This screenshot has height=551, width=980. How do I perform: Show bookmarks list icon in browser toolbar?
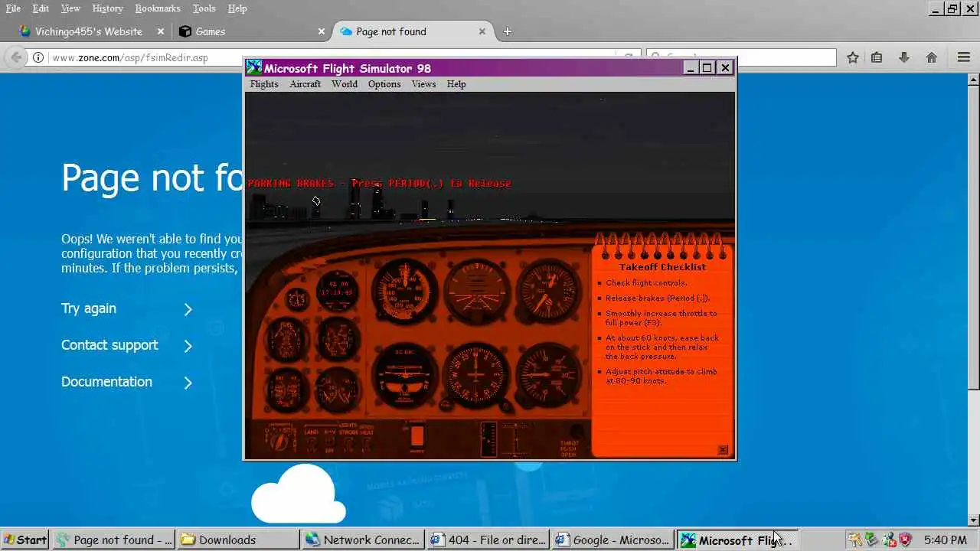[x=877, y=57]
